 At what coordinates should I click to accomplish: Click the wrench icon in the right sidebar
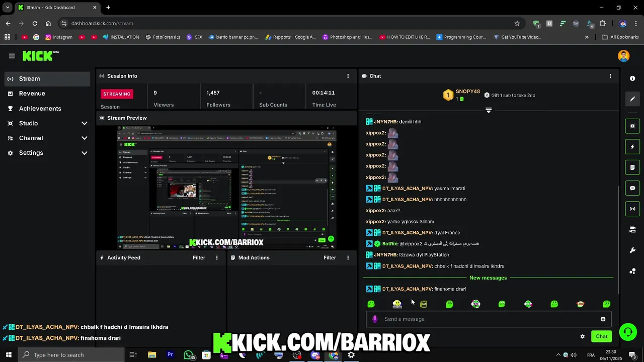632,250
